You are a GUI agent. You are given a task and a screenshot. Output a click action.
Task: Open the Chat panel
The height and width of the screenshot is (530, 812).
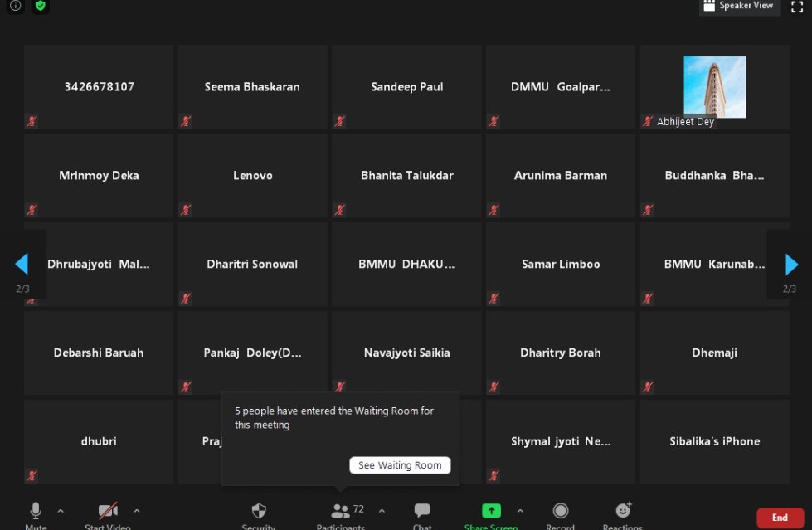tap(422, 516)
